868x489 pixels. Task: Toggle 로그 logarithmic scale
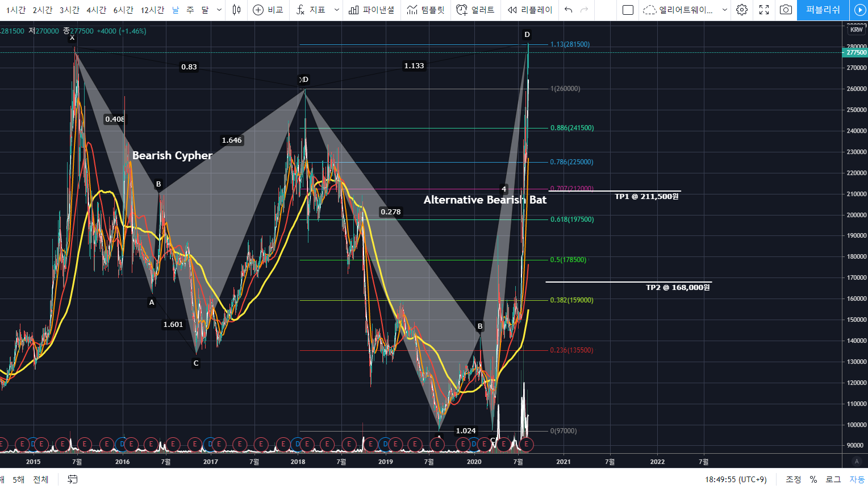click(x=833, y=479)
